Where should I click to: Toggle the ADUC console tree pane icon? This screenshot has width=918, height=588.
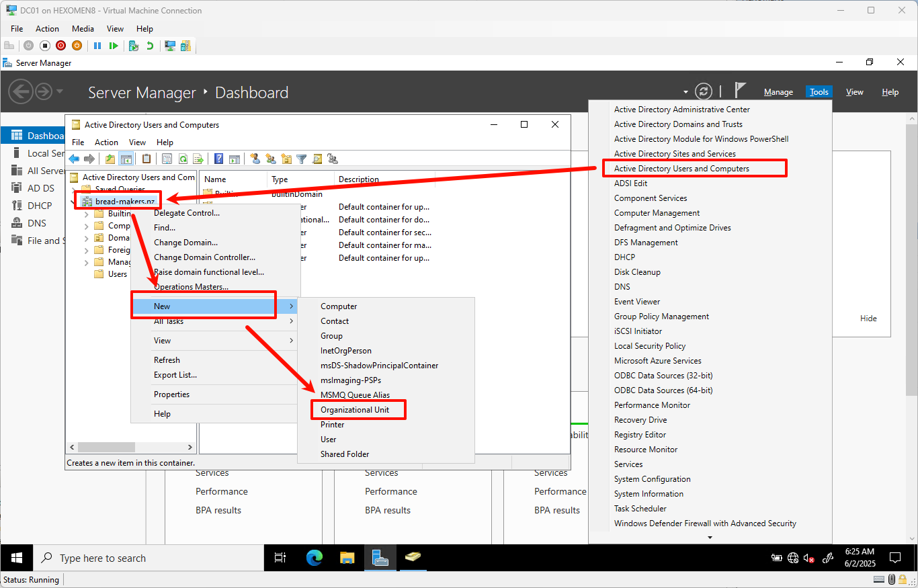126,159
